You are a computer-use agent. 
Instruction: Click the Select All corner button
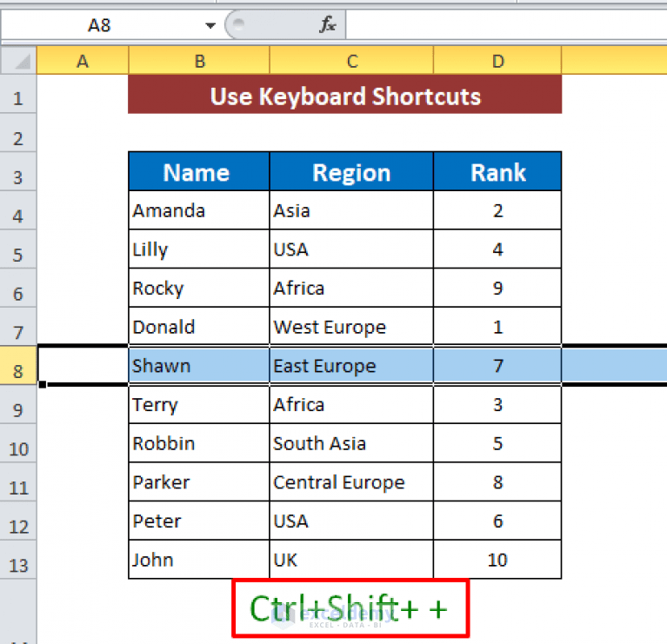click(x=18, y=61)
